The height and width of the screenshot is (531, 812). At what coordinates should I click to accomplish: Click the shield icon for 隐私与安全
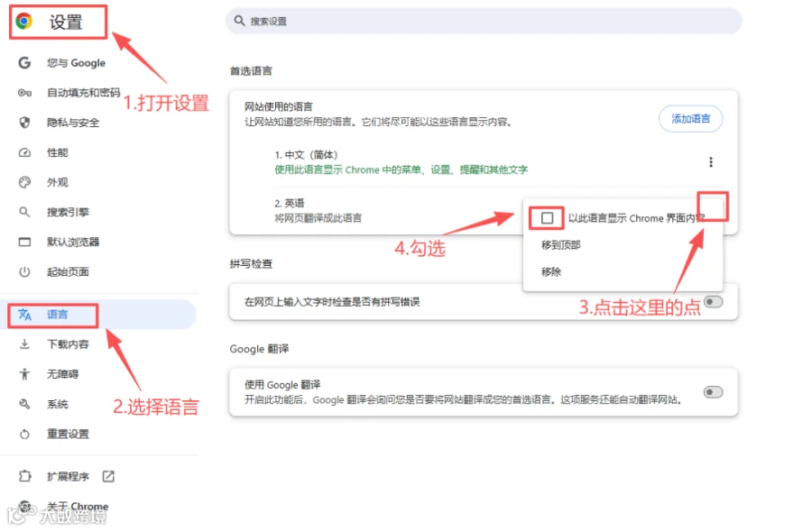coord(24,123)
